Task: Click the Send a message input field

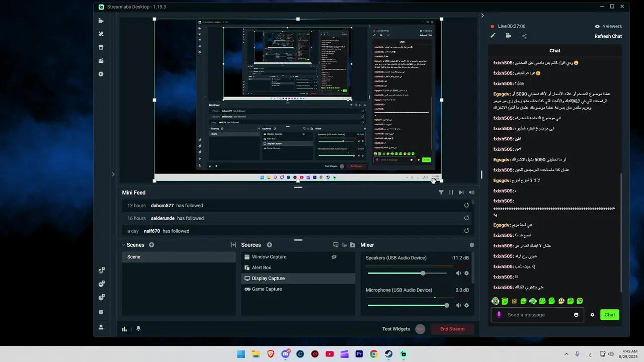Action: [537, 315]
